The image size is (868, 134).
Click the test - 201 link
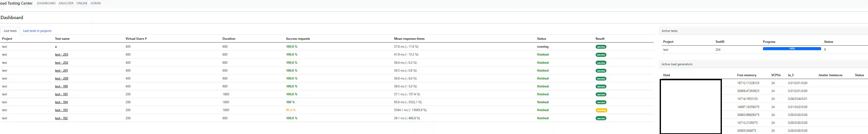61,71
